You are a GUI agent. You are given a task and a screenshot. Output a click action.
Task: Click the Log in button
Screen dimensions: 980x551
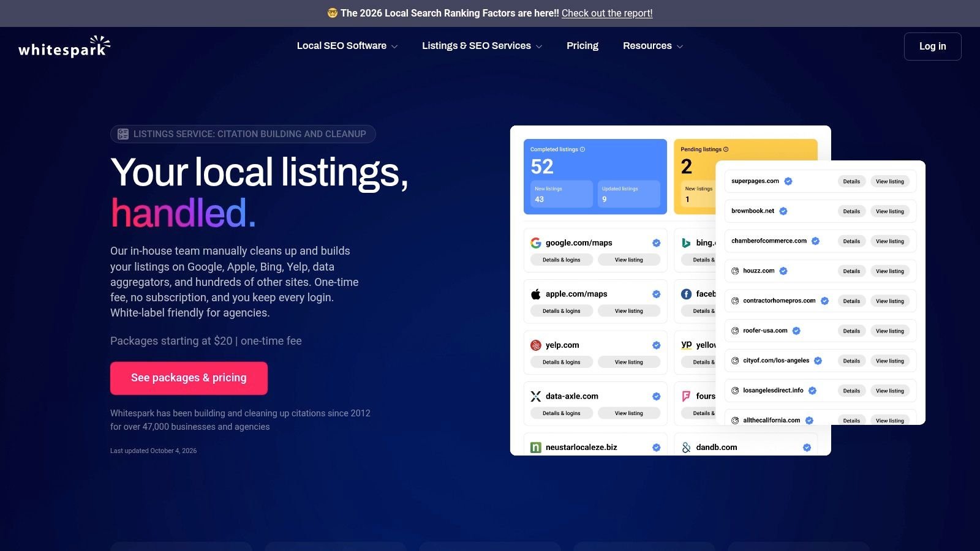click(933, 47)
